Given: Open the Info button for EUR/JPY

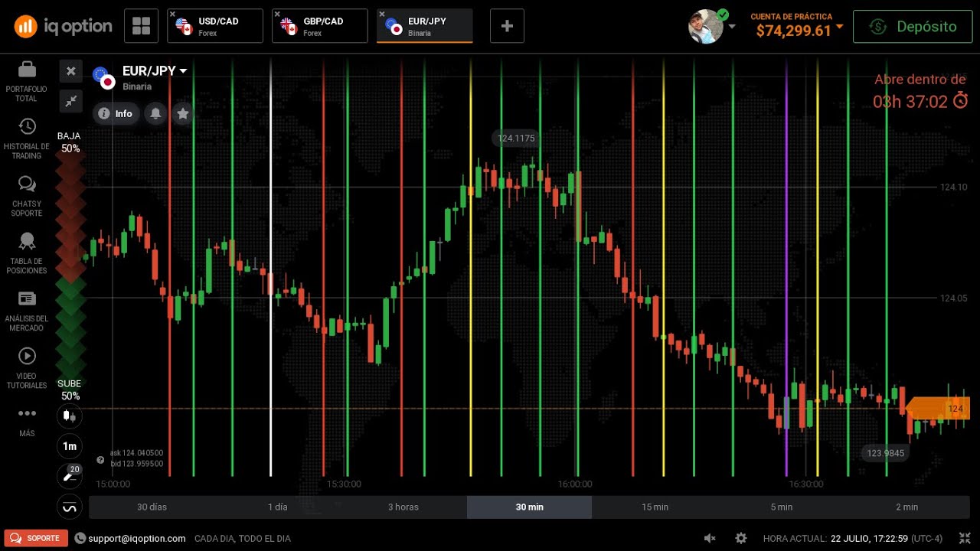Looking at the screenshot, I should (116, 113).
